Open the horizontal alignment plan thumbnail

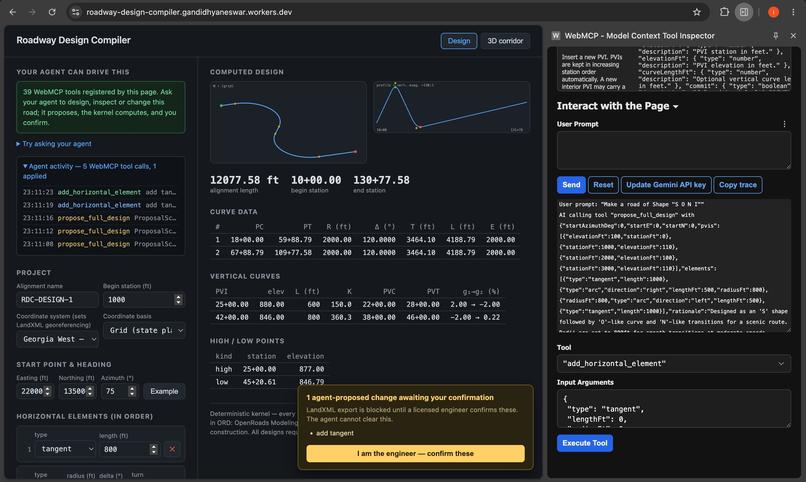[x=288, y=122]
